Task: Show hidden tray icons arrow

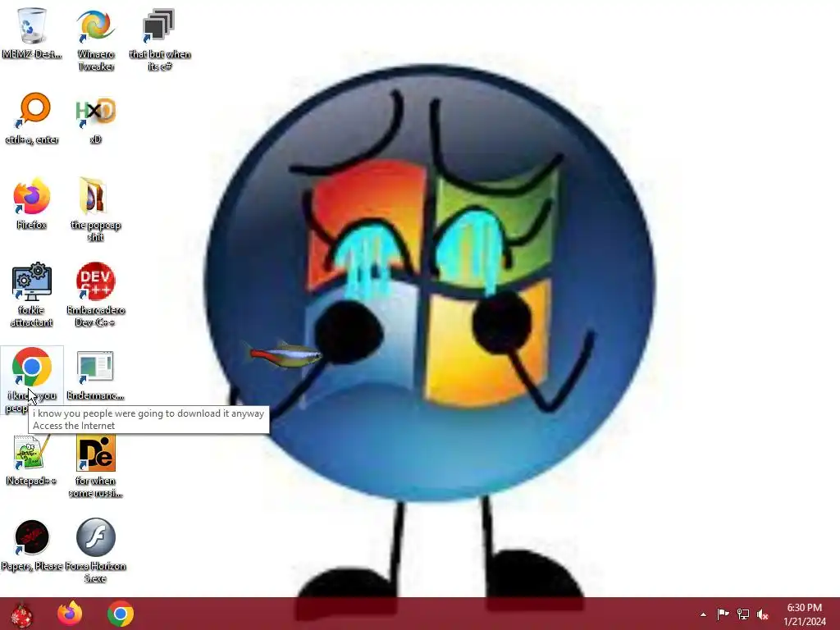Action: click(x=703, y=614)
